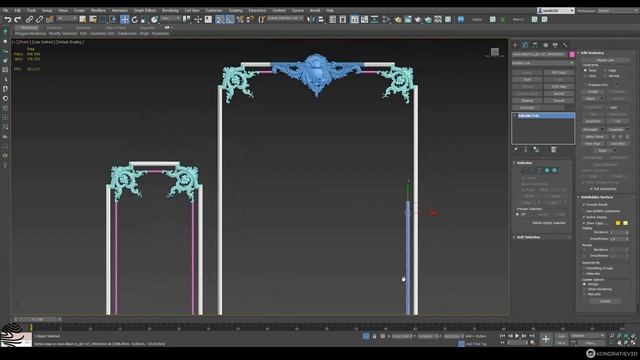The width and height of the screenshot is (640, 360).
Task: Open the Display command panel tab
Action: [555, 45]
